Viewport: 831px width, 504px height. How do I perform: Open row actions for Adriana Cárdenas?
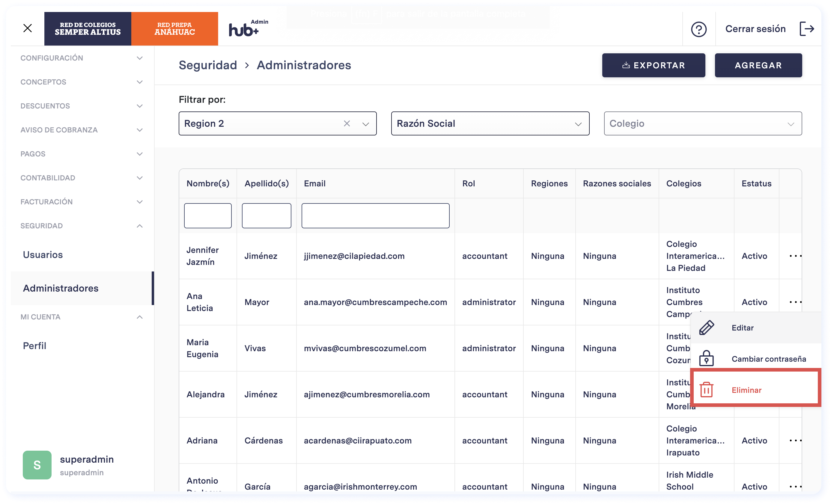coord(795,440)
